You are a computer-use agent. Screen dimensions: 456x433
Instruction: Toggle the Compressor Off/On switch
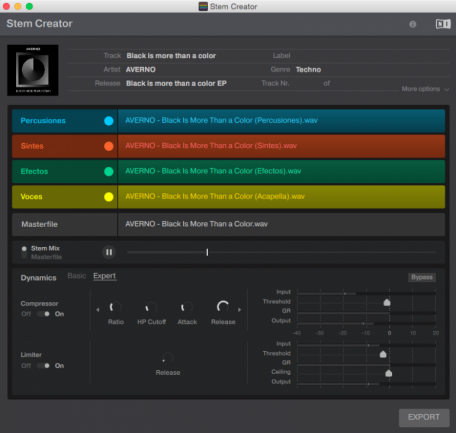pyautogui.click(x=43, y=314)
